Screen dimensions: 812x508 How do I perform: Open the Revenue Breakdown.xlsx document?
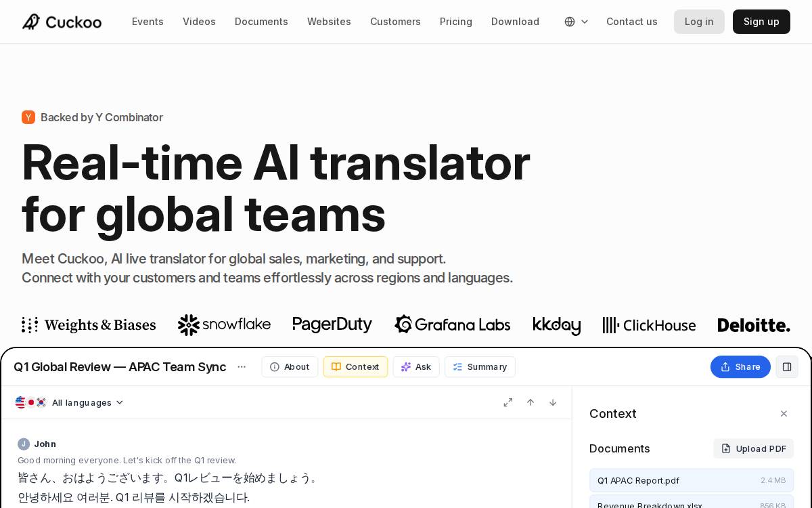tap(692, 503)
